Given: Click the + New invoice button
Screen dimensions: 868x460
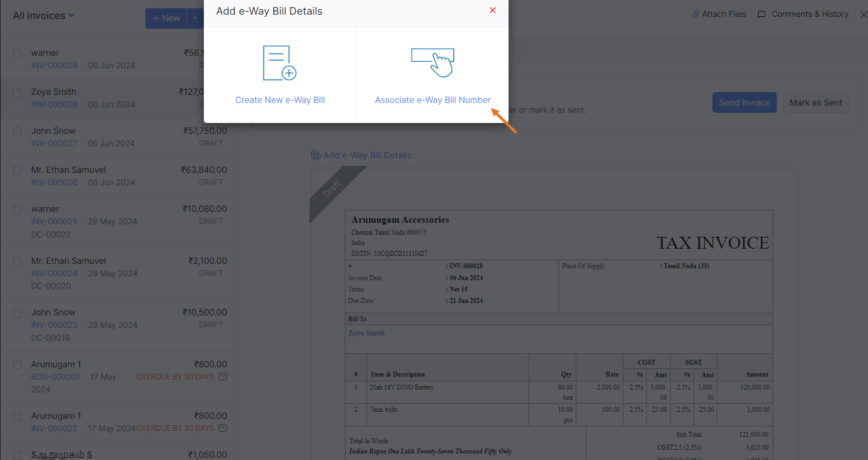Looking at the screenshot, I should 166,18.
